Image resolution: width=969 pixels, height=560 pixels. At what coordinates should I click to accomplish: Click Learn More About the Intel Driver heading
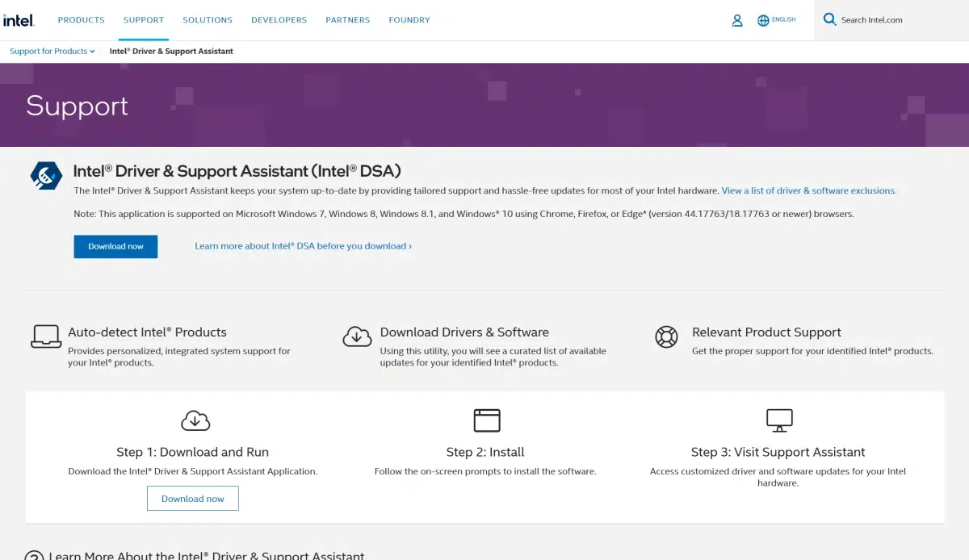coord(207,555)
